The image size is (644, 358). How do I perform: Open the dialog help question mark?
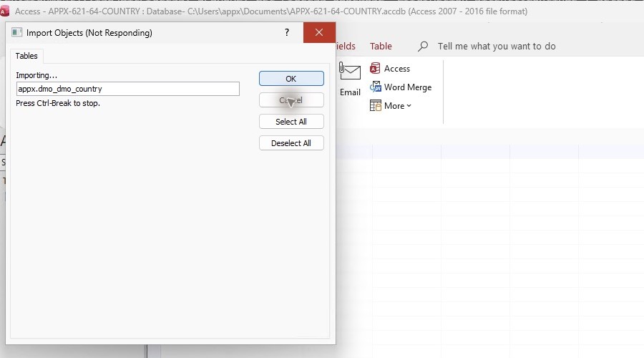[287, 32]
